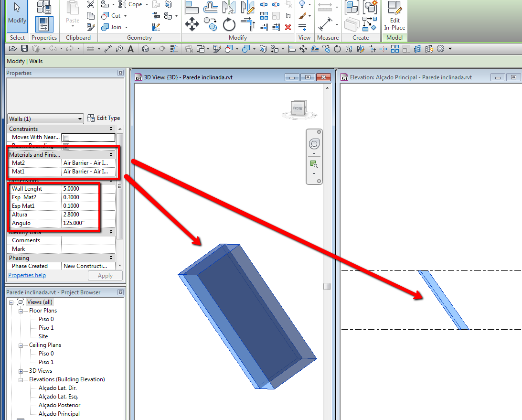The image size is (522, 420).
Task: Select Site under Floor Plans
Action: click(x=43, y=336)
